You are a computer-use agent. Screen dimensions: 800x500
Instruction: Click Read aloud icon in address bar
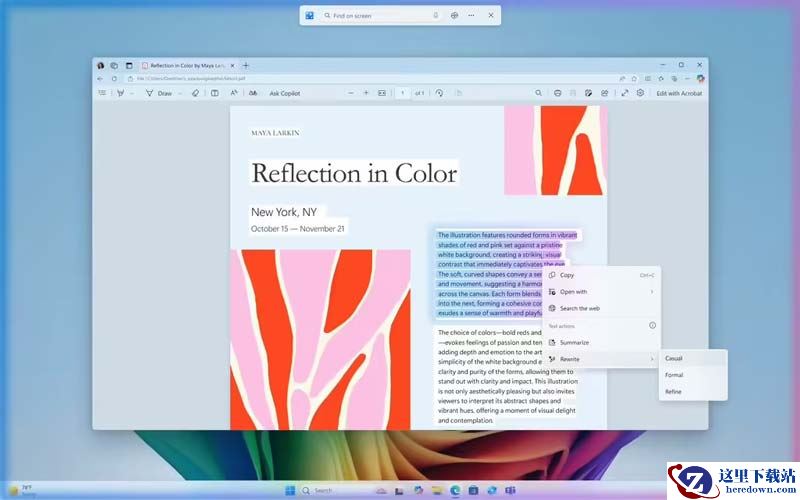622,79
